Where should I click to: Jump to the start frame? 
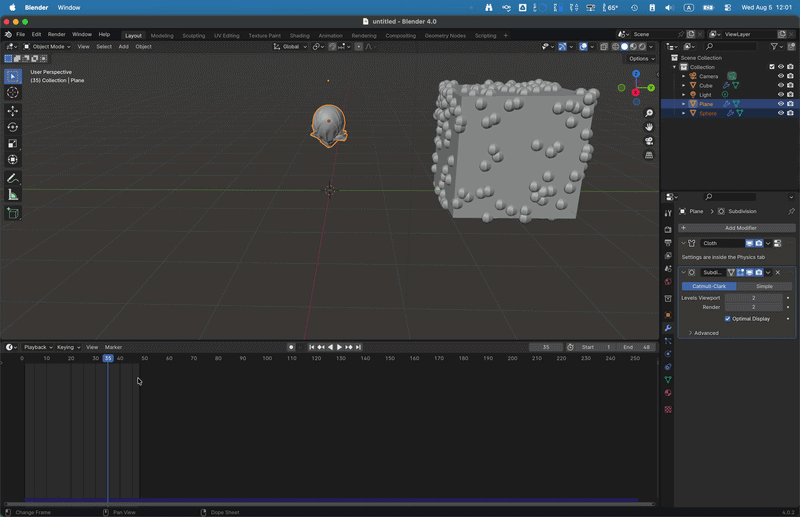pyautogui.click(x=312, y=347)
